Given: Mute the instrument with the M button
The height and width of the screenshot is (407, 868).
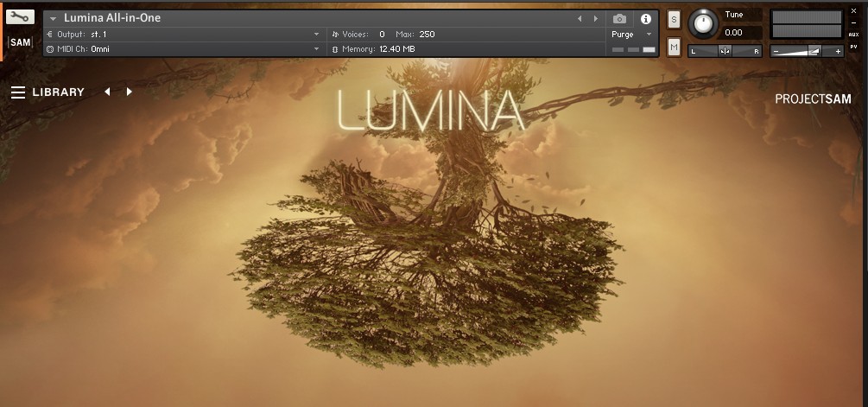Looking at the screenshot, I should click(674, 48).
